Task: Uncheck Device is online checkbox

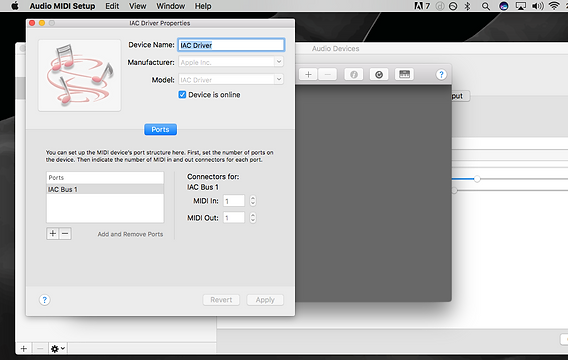Action: click(182, 95)
